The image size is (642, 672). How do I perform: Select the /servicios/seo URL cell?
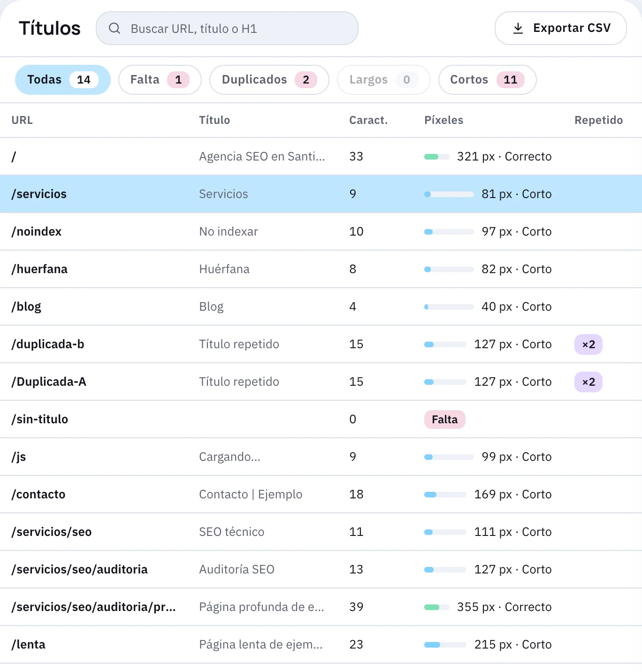(x=52, y=532)
